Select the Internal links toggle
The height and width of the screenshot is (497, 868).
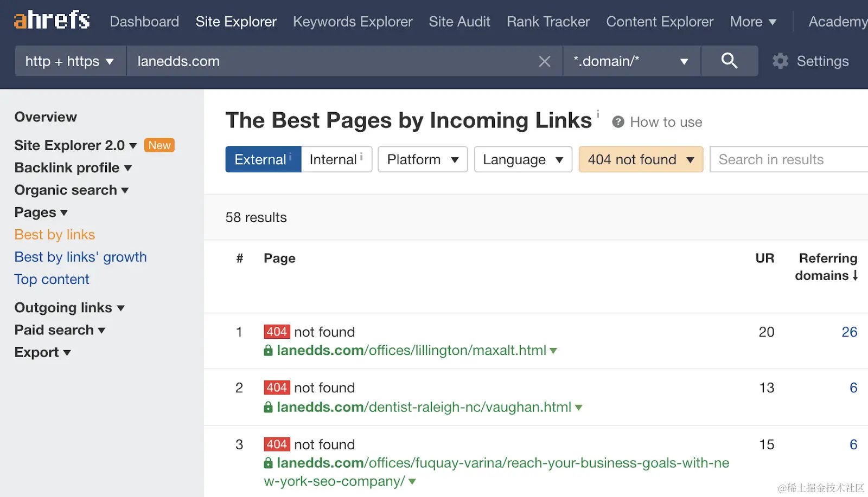tap(336, 159)
